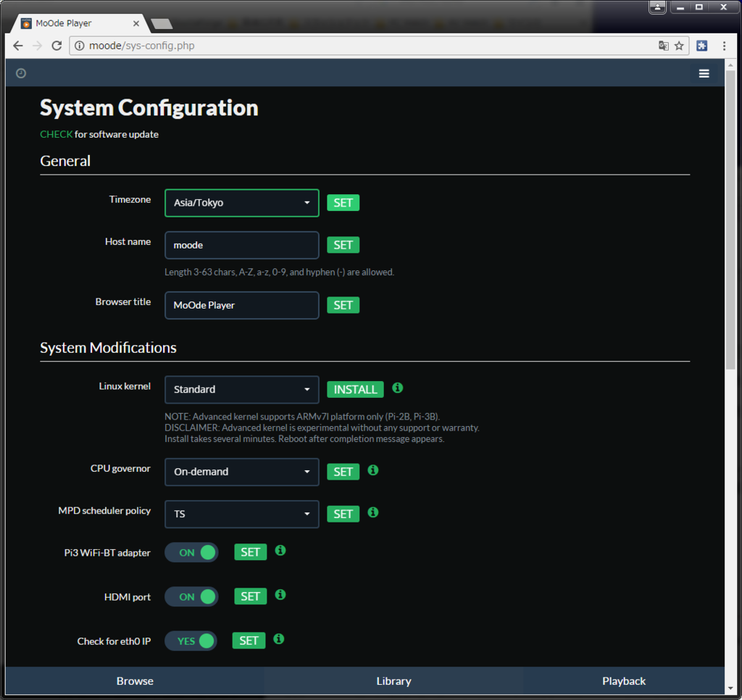742x700 pixels.
Task: Show info for CPU governor setting
Action: [x=373, y=470]
